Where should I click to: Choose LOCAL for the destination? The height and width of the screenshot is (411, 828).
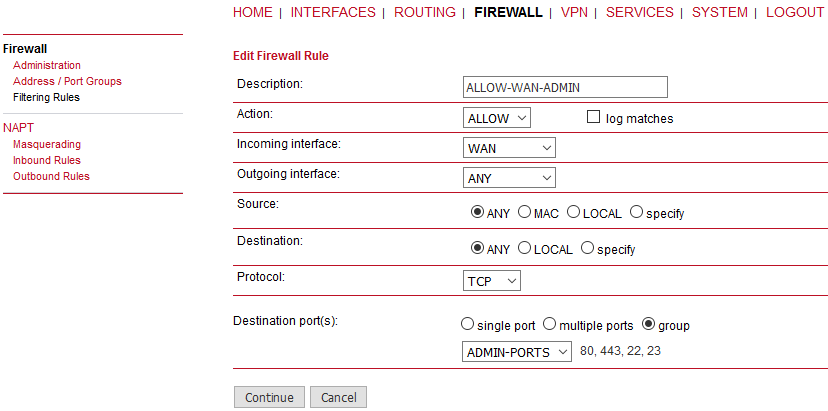[524, 248]
